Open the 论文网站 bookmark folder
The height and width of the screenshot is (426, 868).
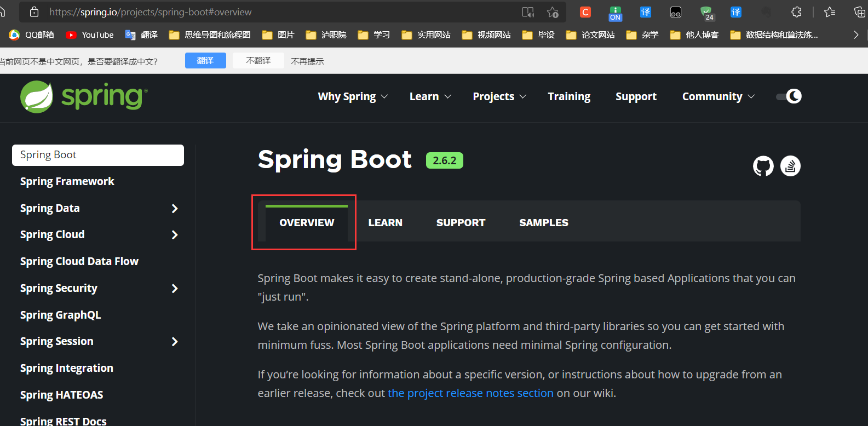click(x=590, y=34)
